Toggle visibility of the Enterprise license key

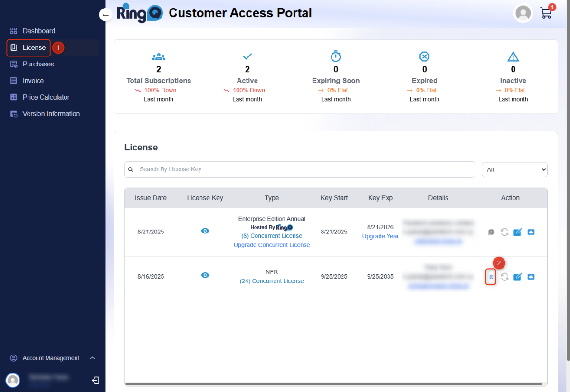(205, 231)
